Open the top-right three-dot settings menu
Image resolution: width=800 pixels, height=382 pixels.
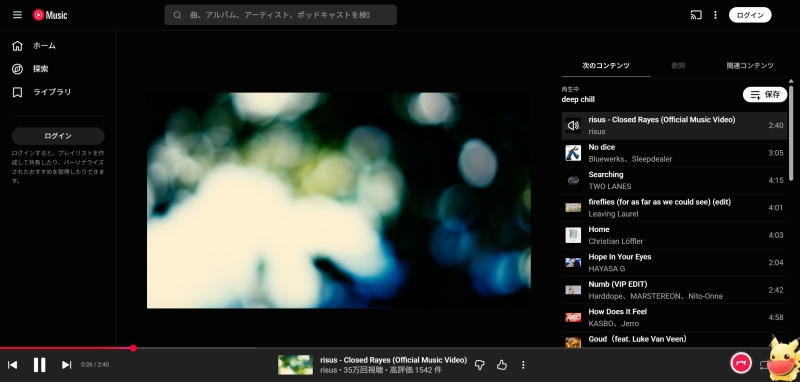click(x=715, y=15)
